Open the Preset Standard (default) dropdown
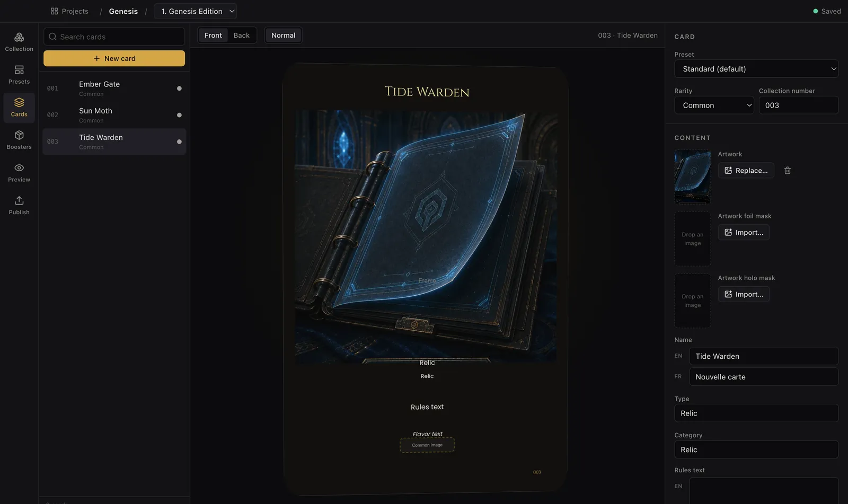 click(756, 69)
